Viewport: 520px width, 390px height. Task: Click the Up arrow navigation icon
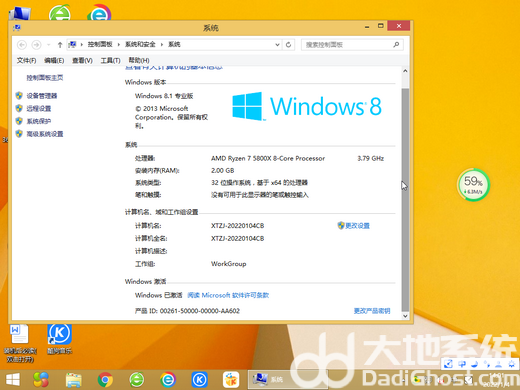60,45
